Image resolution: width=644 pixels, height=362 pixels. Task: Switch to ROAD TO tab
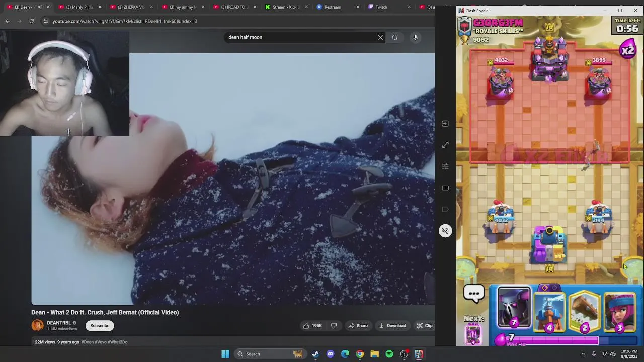(x=234, y=7)
